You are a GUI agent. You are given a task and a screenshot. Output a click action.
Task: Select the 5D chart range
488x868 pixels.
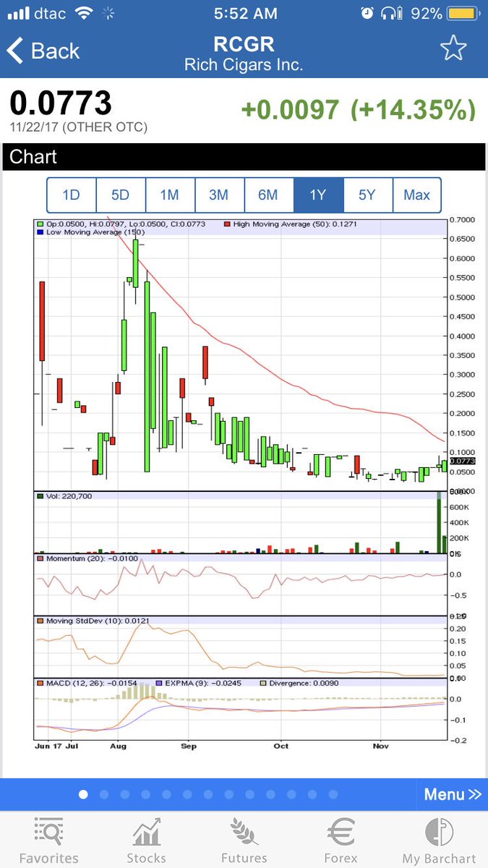(x=120, y=195)
